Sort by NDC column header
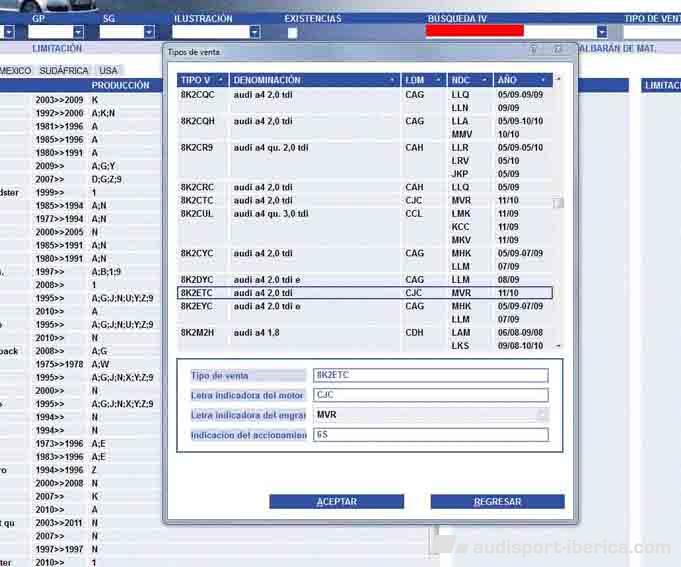Viewport: 681px width, 567px height. pyautogui.click(x=470, y=80)
